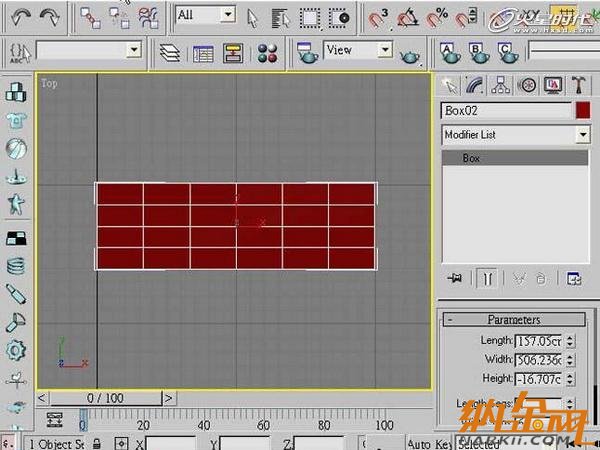Open Configure Modifier Sets icon
This screenshot has height=450, width=600.
click(574, 278)
